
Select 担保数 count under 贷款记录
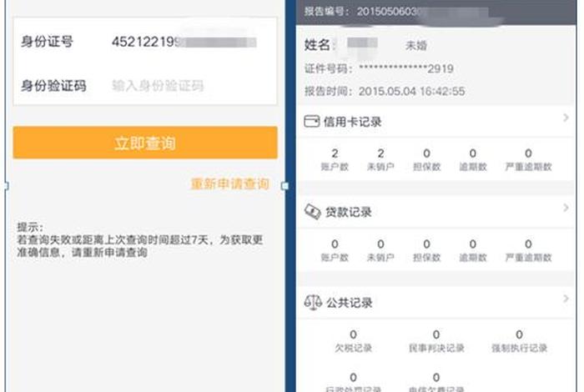click(x=426, y=250)
